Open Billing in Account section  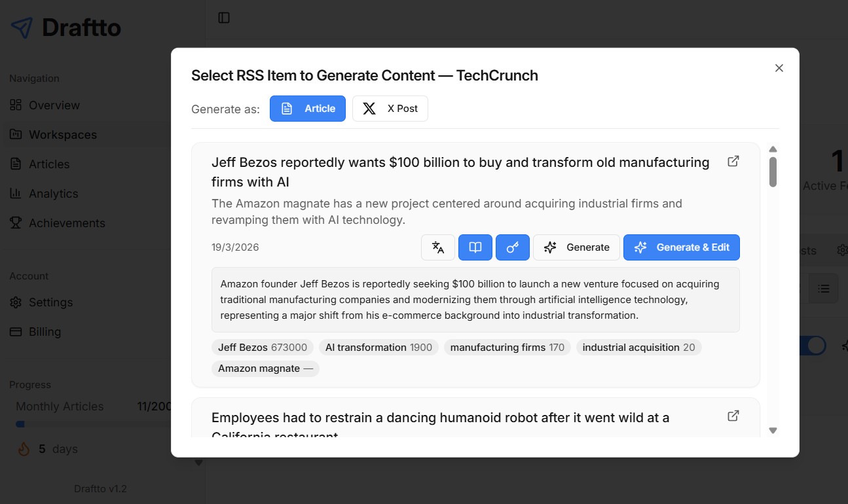pyautogui.click(x=45, y=332)
